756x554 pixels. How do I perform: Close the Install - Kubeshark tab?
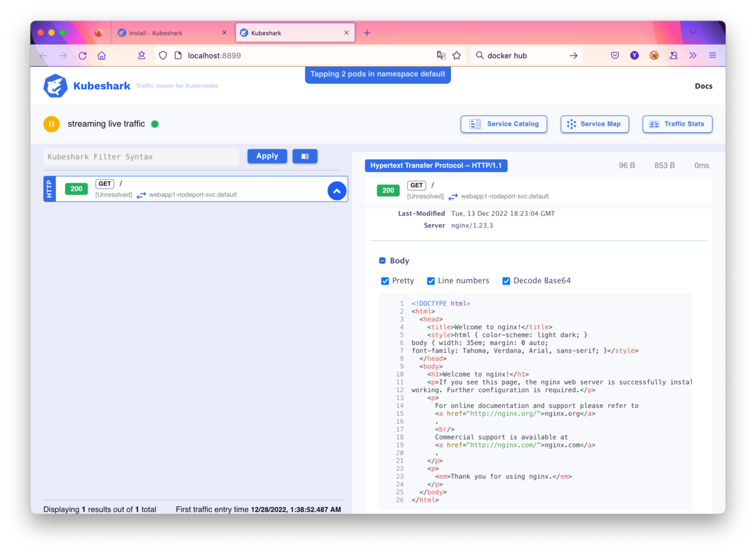[x=225, y=33]
